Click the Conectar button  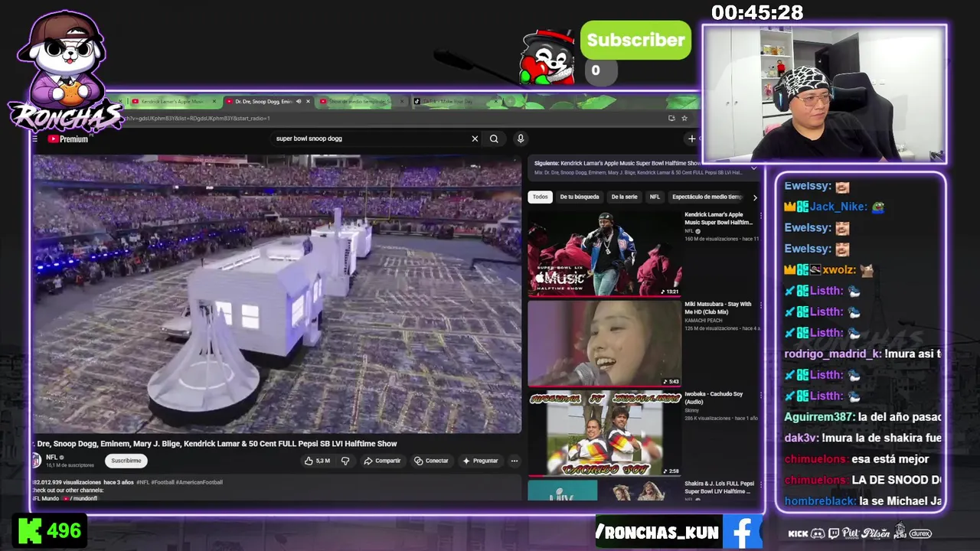(431, 461)
